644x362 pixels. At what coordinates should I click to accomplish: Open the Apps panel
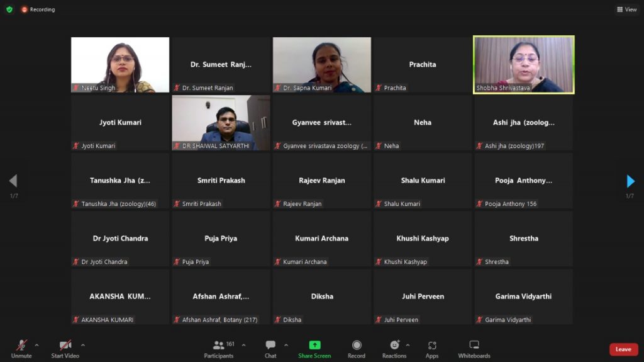coord(432,349)
